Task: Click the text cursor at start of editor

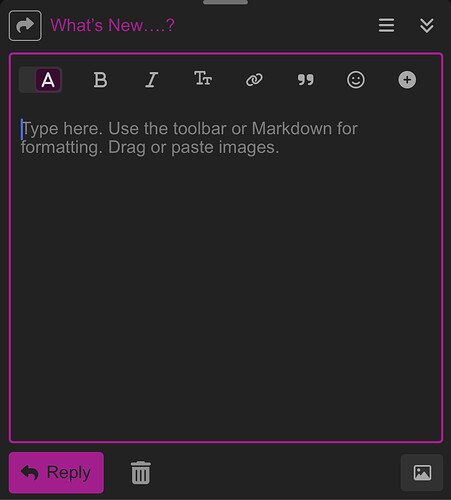Action: (22, 129)
